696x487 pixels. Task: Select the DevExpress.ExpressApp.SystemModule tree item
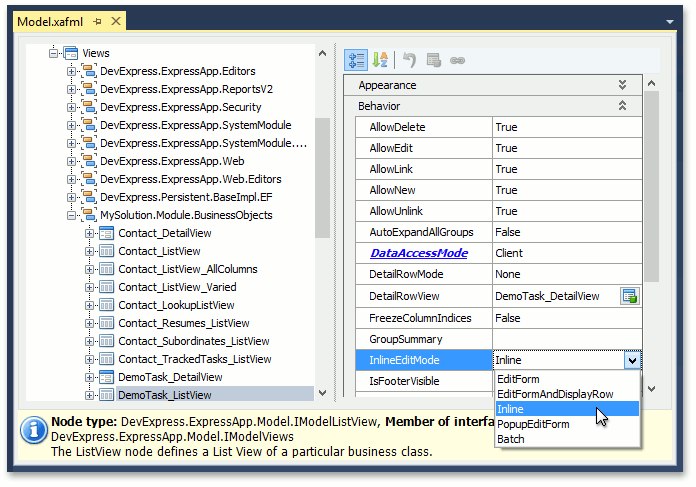[x=196, y=125]
